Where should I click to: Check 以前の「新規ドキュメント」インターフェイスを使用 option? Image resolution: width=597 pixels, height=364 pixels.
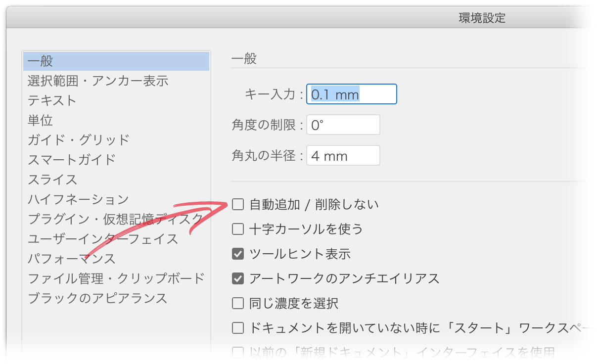click(x=238, y=352)
